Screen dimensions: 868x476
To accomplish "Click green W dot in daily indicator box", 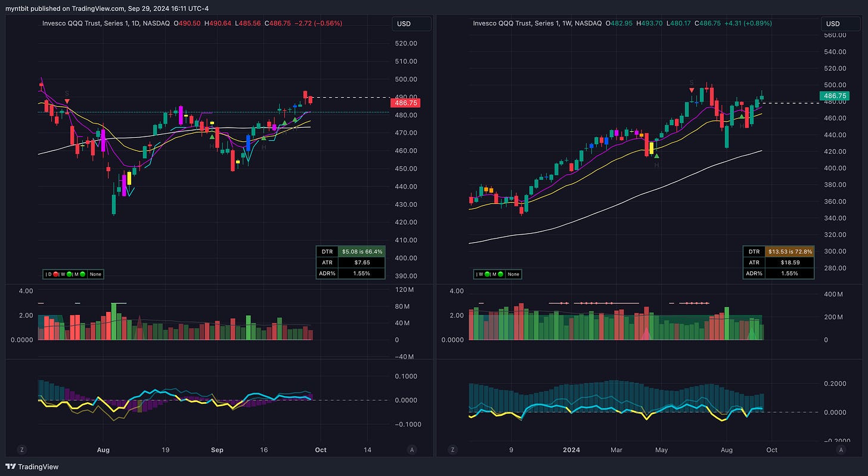I will click(70, 274).
